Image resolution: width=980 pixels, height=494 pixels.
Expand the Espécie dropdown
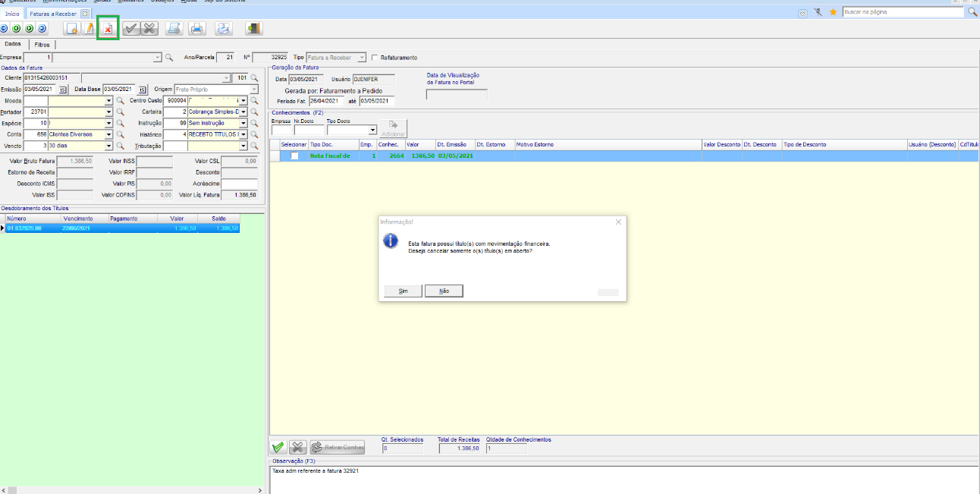(x=108, y=124)
